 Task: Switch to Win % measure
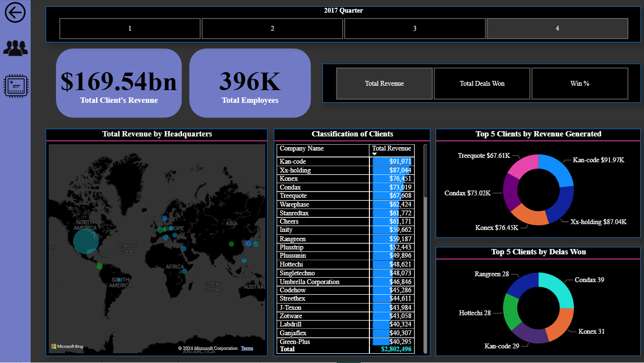click(580, 83)
